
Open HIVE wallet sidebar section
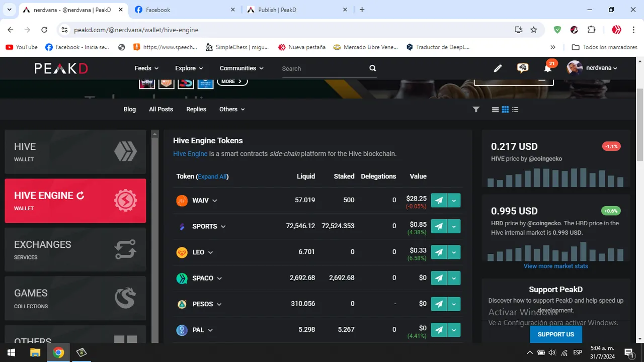(75, 152)
